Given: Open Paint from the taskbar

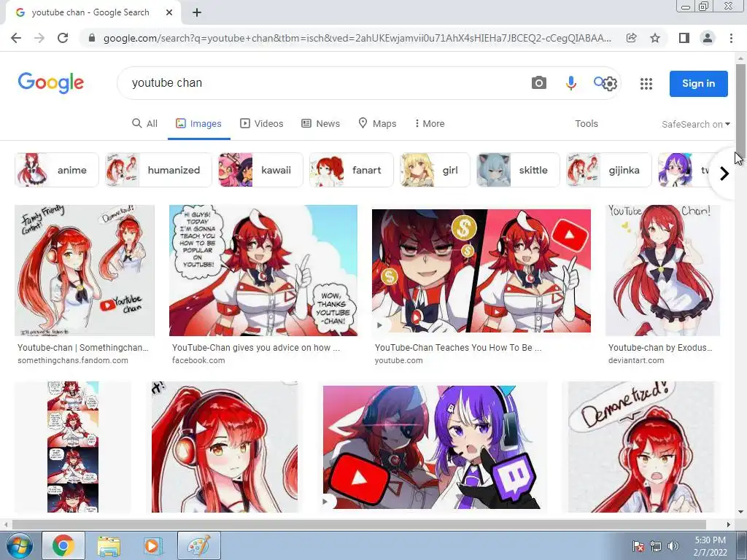Looking at the screenshot, I should (198, 545).
